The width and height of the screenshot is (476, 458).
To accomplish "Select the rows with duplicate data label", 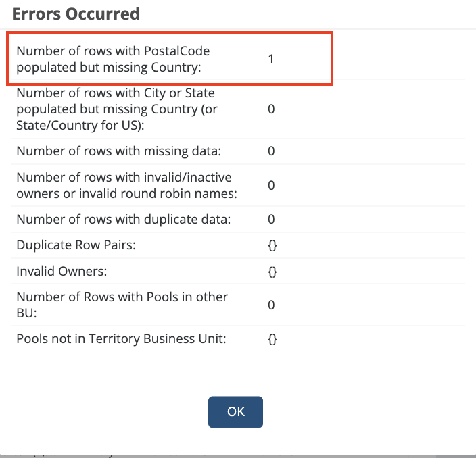I will pos(124,219).
